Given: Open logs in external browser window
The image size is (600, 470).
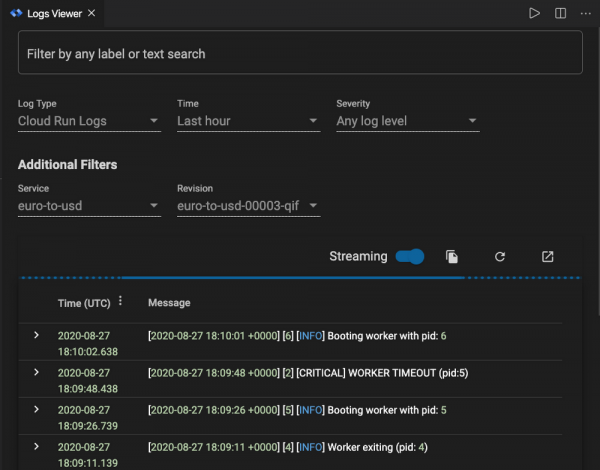Looking at the screenshot, I should [x=547, y=257].
